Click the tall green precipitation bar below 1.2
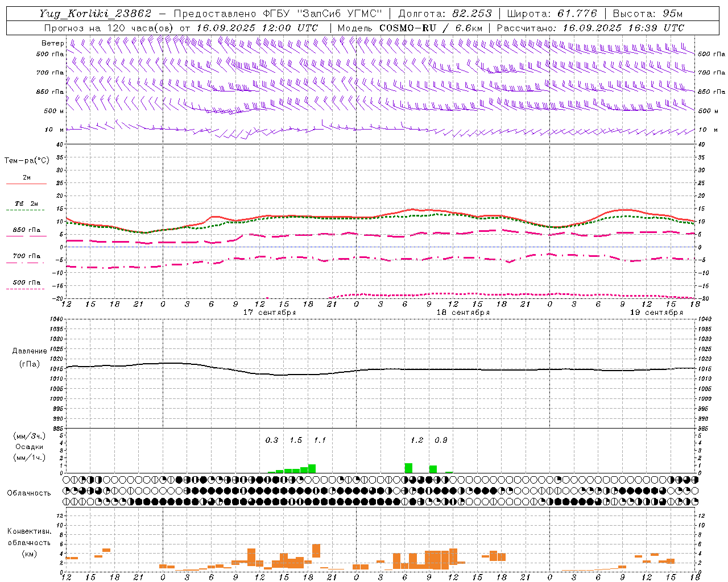This screenshot has height=582, width=728. click(x=408, y=468)
